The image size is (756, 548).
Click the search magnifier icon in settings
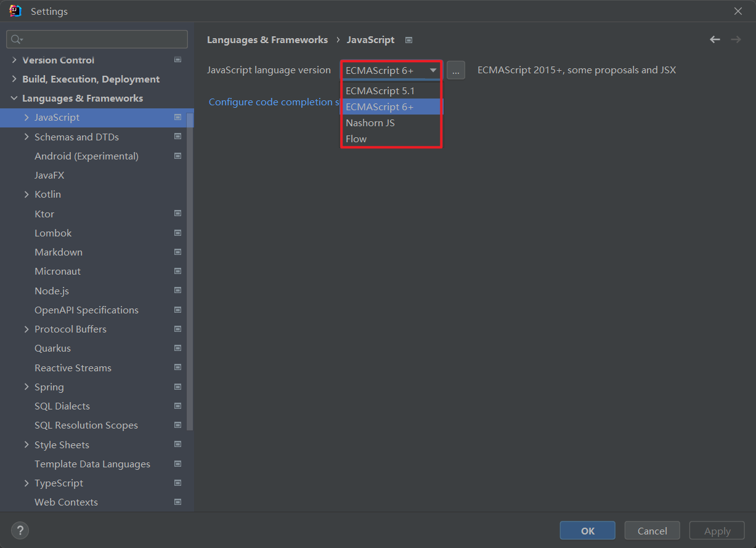[16, 39]
